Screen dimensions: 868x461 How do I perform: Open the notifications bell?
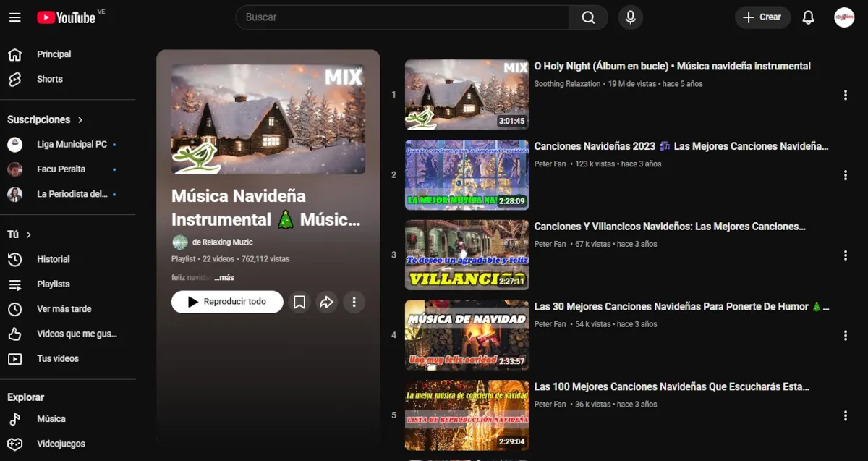point(809,17)
